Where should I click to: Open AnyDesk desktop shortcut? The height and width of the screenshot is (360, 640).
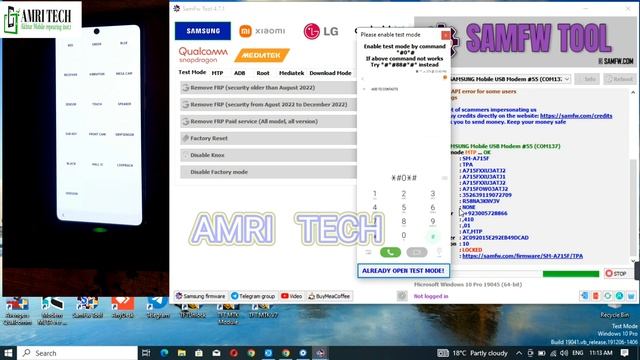[x=122, y=308]
